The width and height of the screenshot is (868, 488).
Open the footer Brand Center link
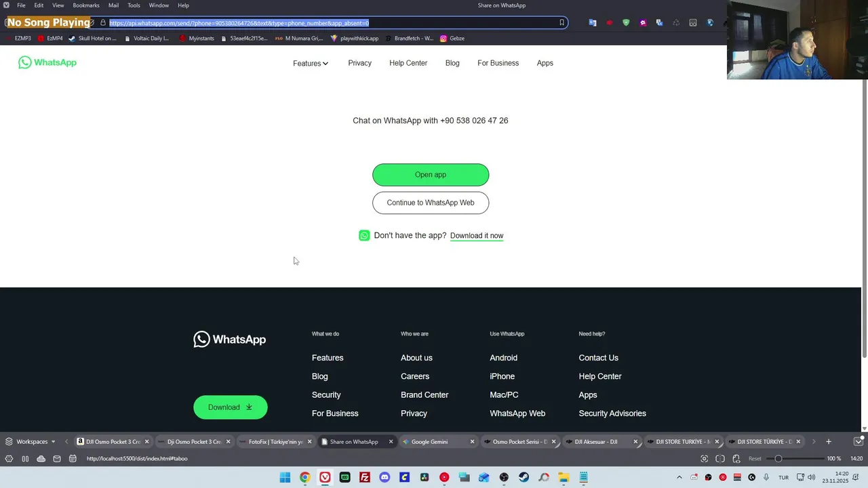[425, 394]
